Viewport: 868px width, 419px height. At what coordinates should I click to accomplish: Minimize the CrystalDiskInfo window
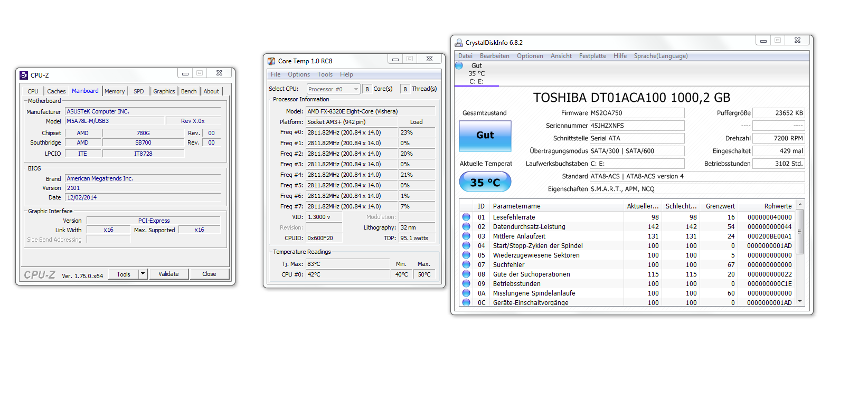[x=763, y=41]
